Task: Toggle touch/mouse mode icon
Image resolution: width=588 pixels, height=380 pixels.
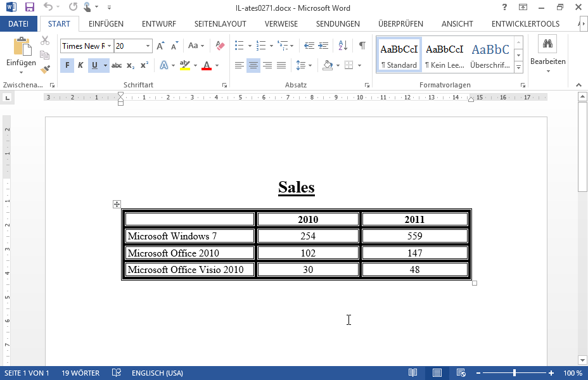Action: (87, 7)
